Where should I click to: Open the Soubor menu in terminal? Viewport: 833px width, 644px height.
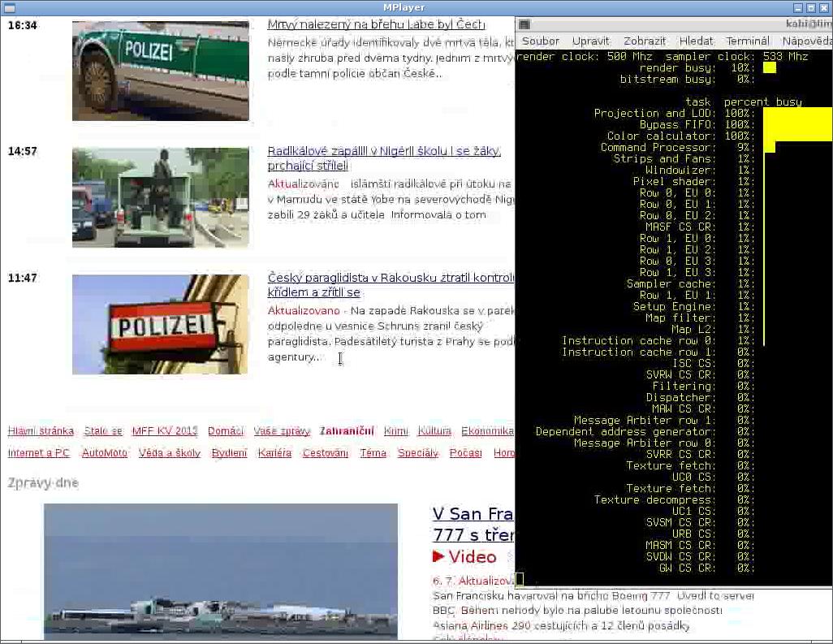pyautogui.click(x=541, y=41)
